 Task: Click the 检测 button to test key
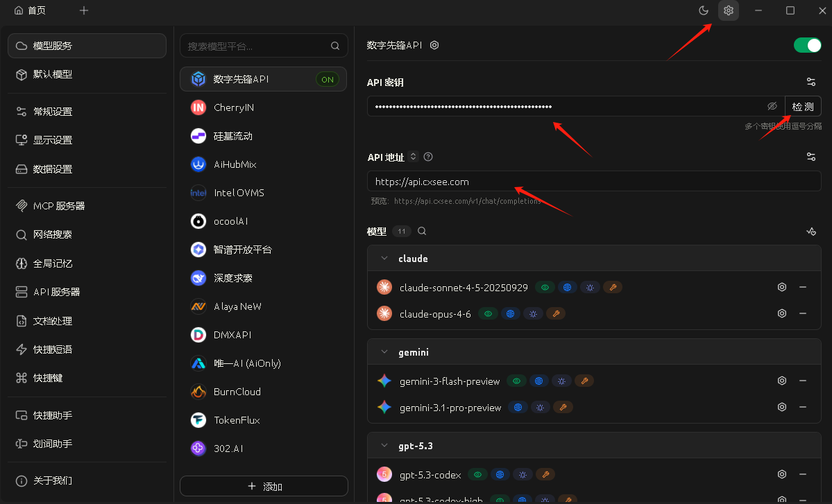click(x=803, y=106)
